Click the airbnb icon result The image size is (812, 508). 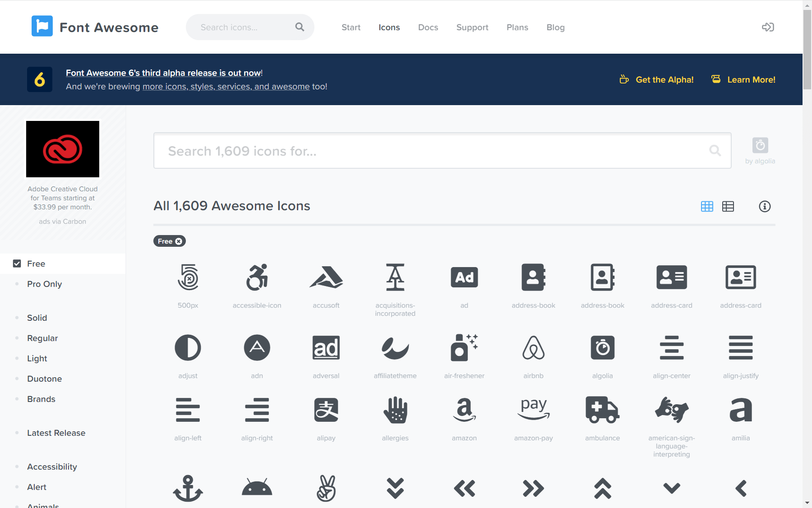[533, 347]
